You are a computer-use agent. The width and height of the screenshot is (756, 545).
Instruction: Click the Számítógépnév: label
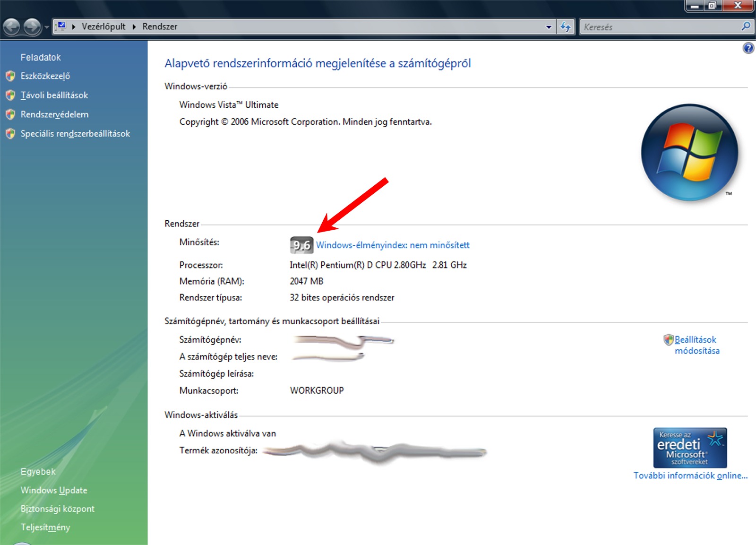pos(210,340)
